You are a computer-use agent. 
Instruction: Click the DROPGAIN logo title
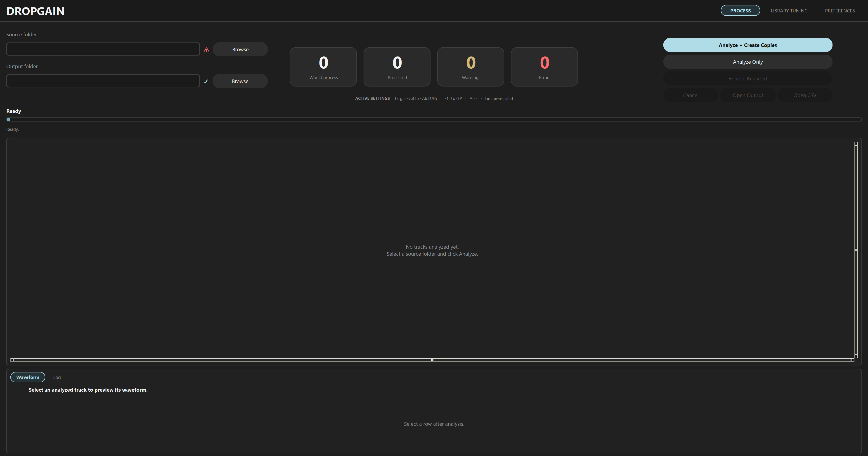35,11
